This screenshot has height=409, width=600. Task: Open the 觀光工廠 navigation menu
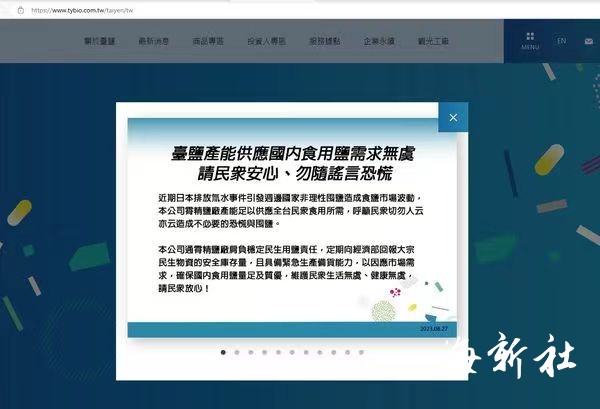click(x=433, y=41)
